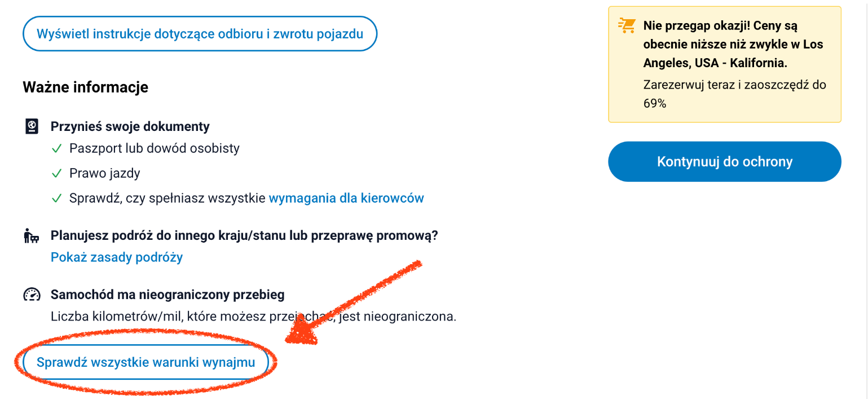The width and height of the screenshot is (868, 399).
Task: Click the passport documents icon
Action: point(32,126)
